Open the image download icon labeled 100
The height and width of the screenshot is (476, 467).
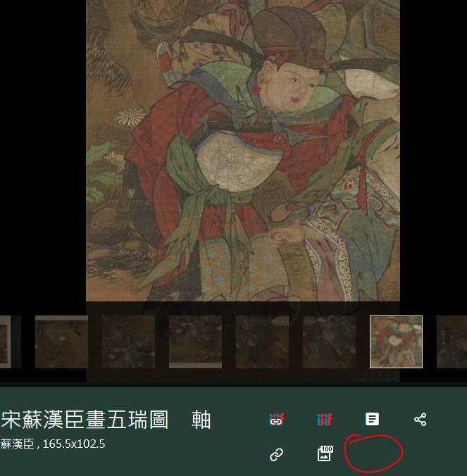[324, 454]
